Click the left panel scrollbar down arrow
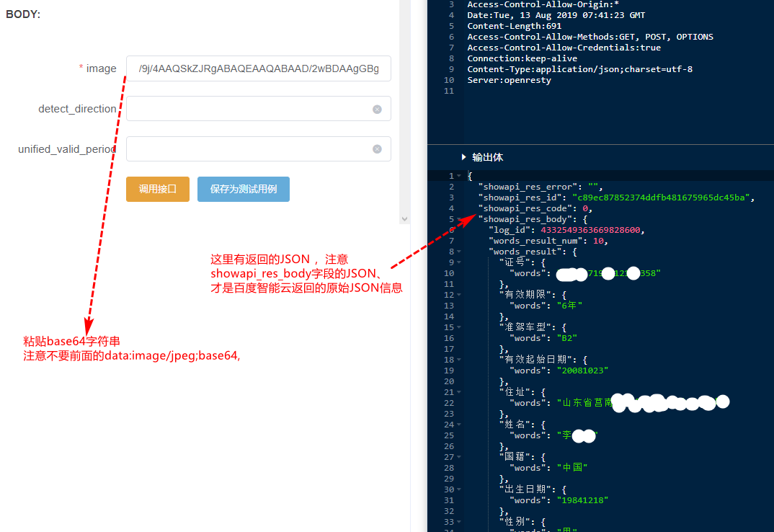This screenshot has width=774, height=532. click(404, 218)
